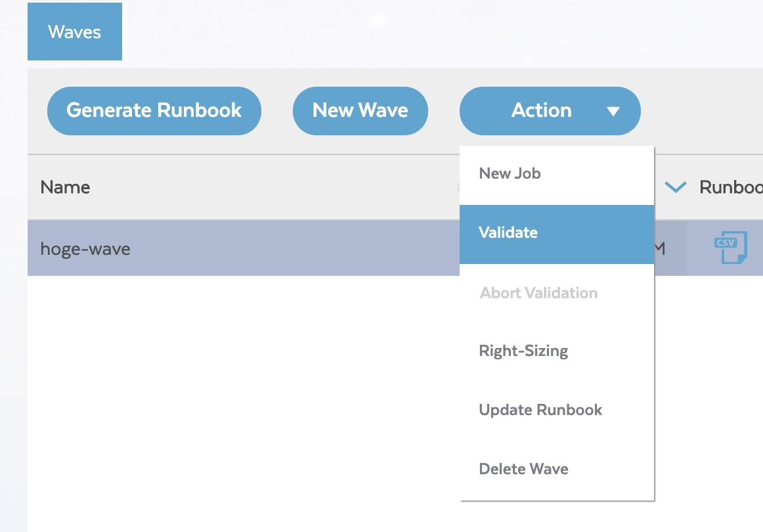Image resolution: width=763 pixels, height=532 pixels.
Task: Open the Waves tab
Action: click(x=74, y=32)
